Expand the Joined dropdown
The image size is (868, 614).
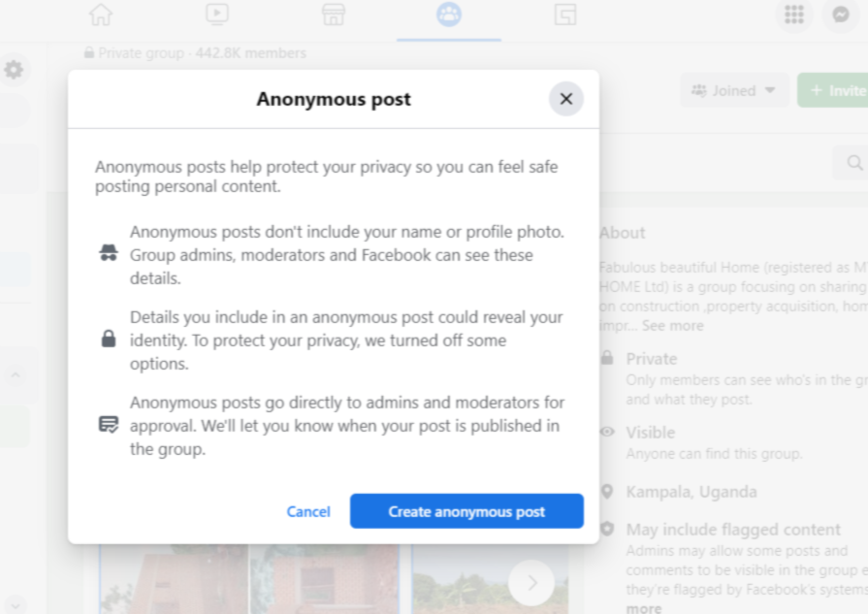(733, 90)
